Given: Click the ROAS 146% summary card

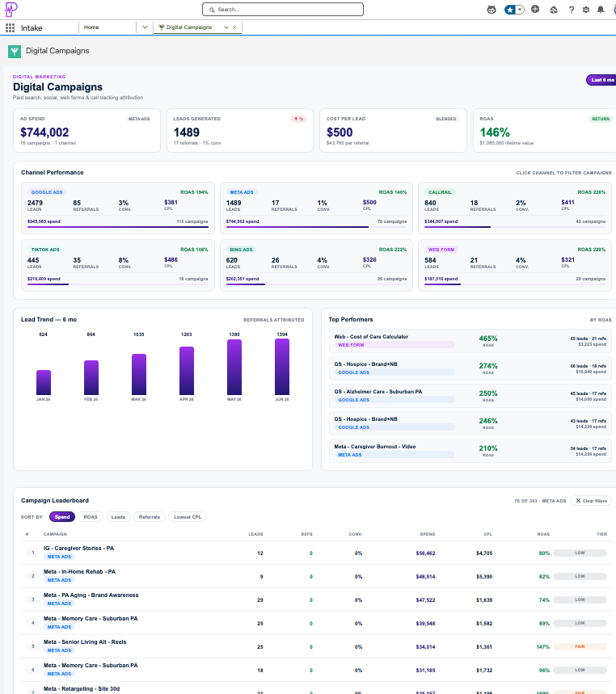Looking at the screenshot, I should (x=545, y=131).
